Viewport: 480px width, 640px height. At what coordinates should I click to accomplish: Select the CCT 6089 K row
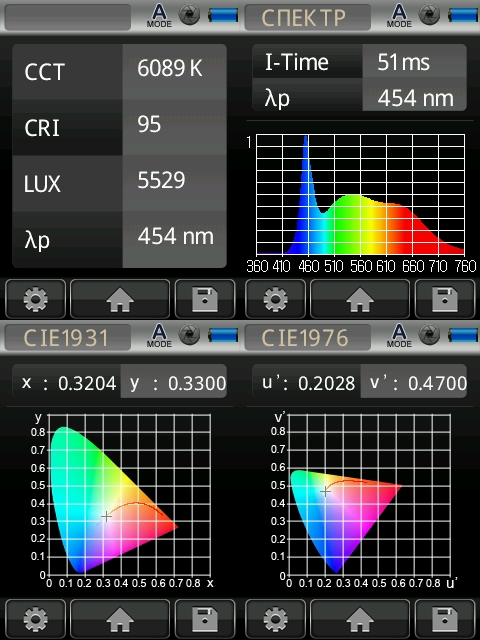click(x=119, y=72)
